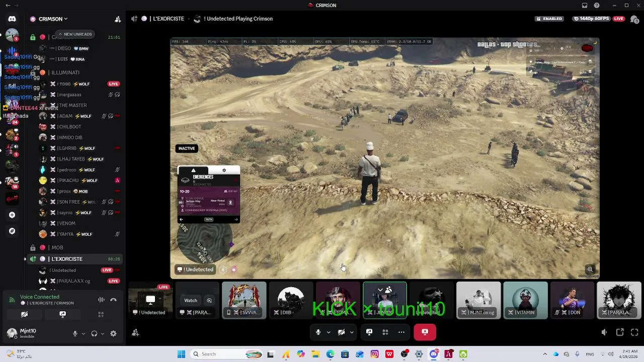
Task: Open the ILLUMINATI voice channel
Action: point(75,72)
